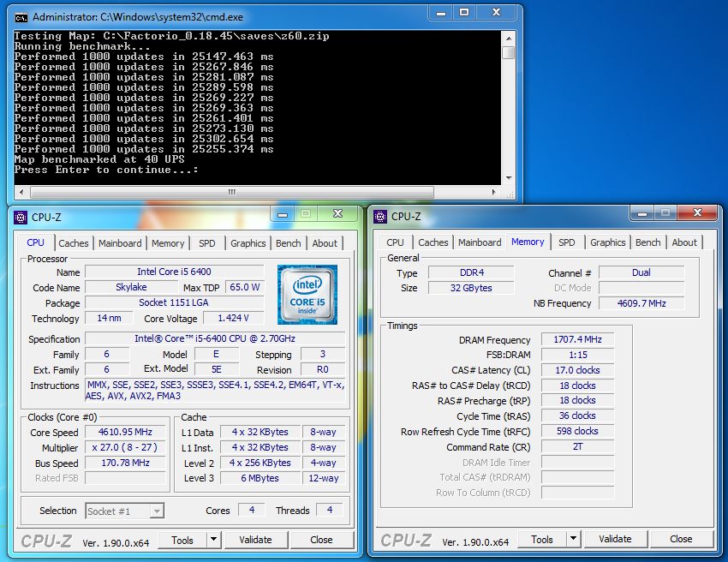
Task: Click 'Map benchmarked at 40 UPS' line
Action: click(x=99, y=159)
